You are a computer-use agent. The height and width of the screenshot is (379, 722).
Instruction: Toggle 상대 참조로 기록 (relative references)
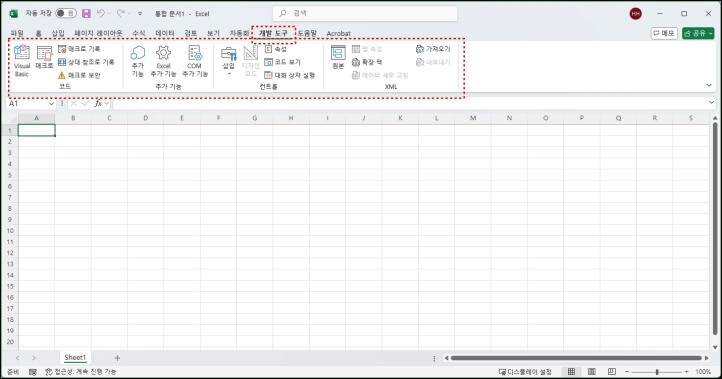[86, 62]
